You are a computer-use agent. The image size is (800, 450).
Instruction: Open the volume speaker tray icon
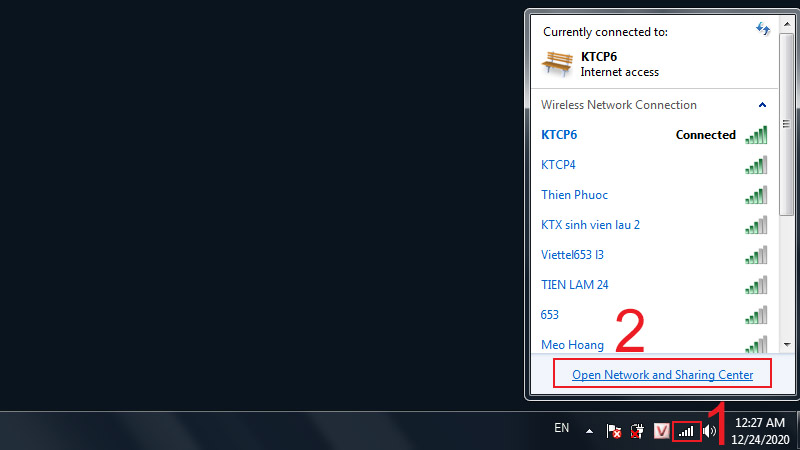(710, 431)
